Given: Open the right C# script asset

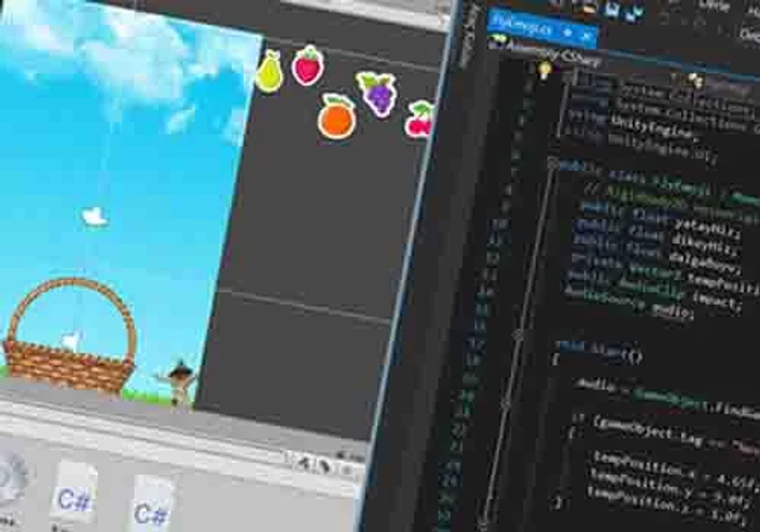Looking at the screenshot, I should [x=152, y=504].
